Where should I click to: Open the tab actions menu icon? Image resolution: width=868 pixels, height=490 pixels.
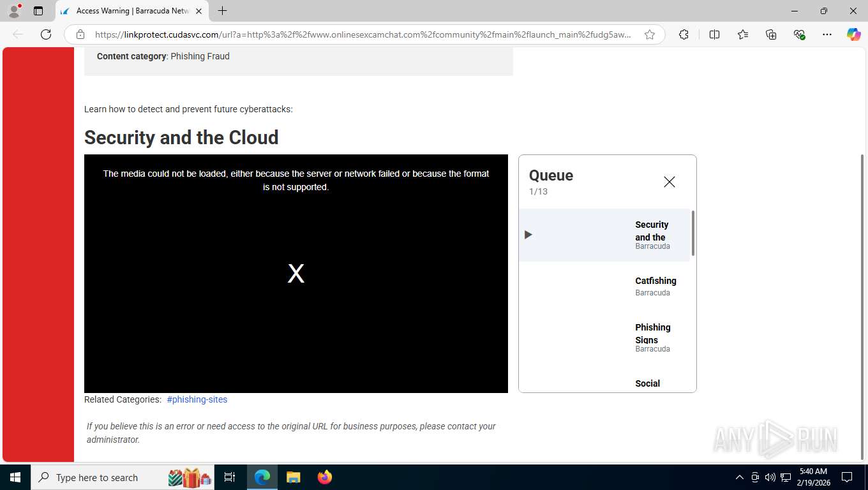coord(38,11)
